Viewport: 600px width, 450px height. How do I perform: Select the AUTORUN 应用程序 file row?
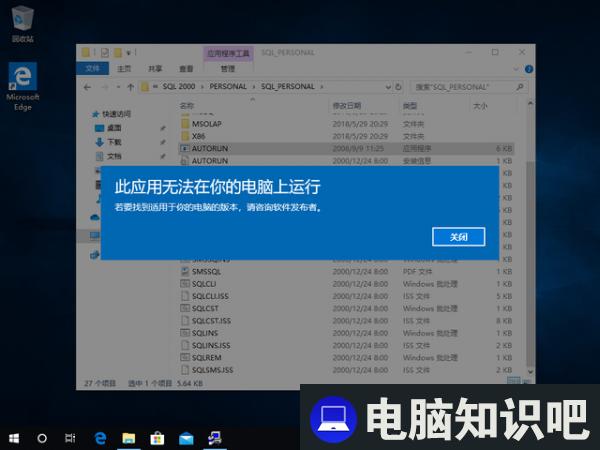tap(346, 148)
